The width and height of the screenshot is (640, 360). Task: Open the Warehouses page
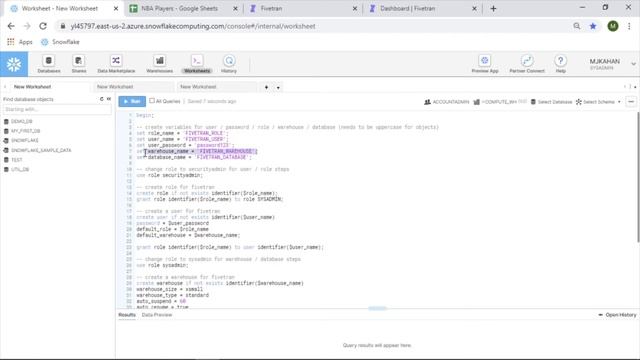(159, 64)
